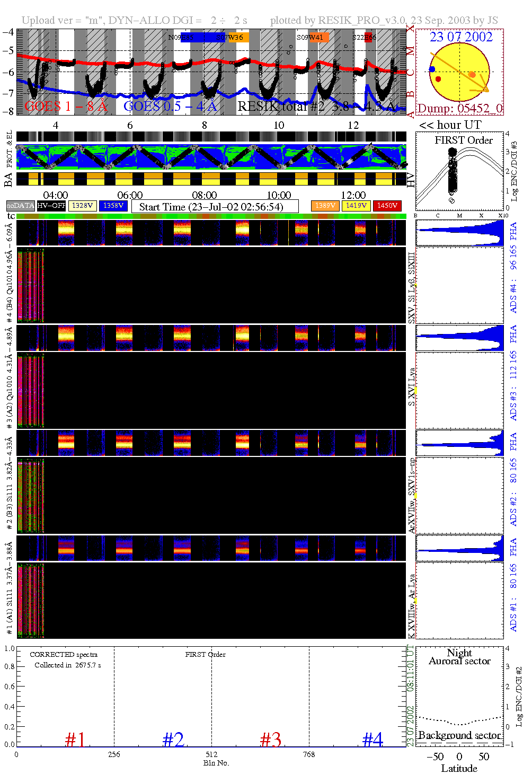Click the Start Time text box
Image resolution: width=532 pixels, height=783 pixels.
(215, 207)
